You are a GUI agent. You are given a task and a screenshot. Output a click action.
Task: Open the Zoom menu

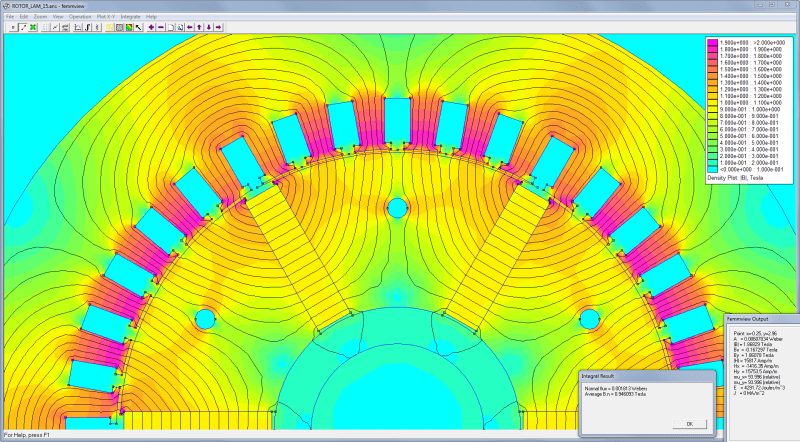click(40, 17)
